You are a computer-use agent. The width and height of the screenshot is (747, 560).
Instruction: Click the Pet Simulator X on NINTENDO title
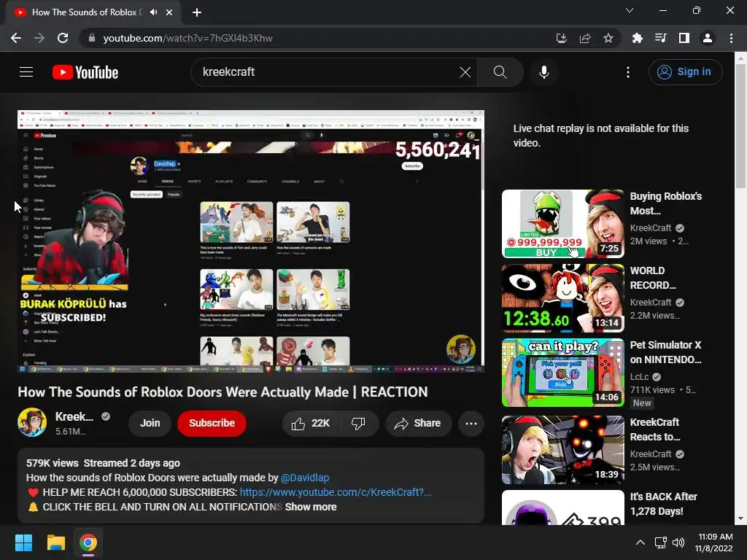[x=665, y=352]
